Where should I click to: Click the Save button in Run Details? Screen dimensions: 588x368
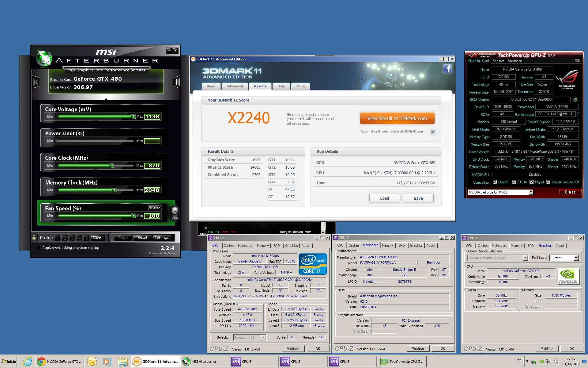click(x=418, y=198)
